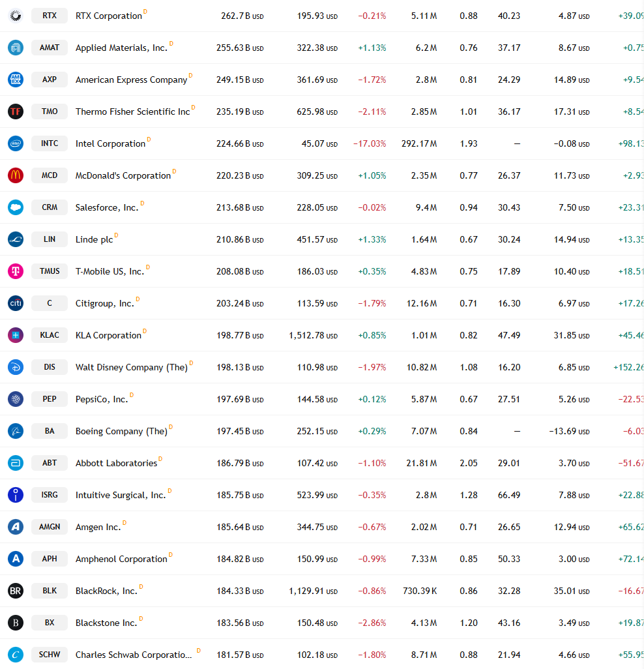Open Citigroup, Inc. company link
The height and width of the screenshot is (669, 644).
coord(105,303)
